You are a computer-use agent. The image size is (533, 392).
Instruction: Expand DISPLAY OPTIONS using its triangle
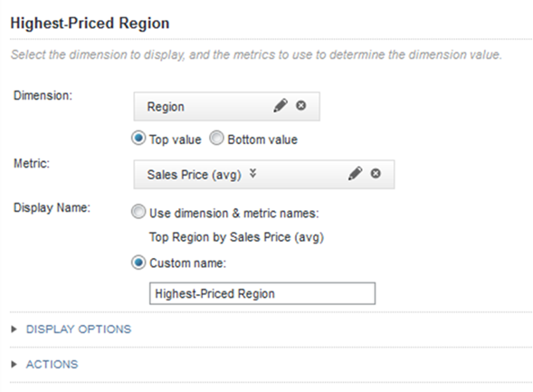coord(14,329)
